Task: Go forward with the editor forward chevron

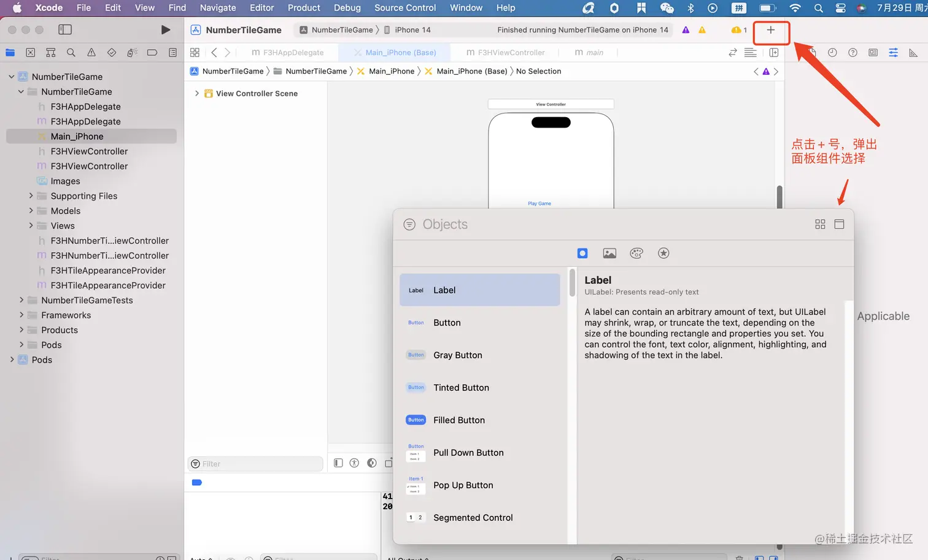Action: (x=228, y=53)
